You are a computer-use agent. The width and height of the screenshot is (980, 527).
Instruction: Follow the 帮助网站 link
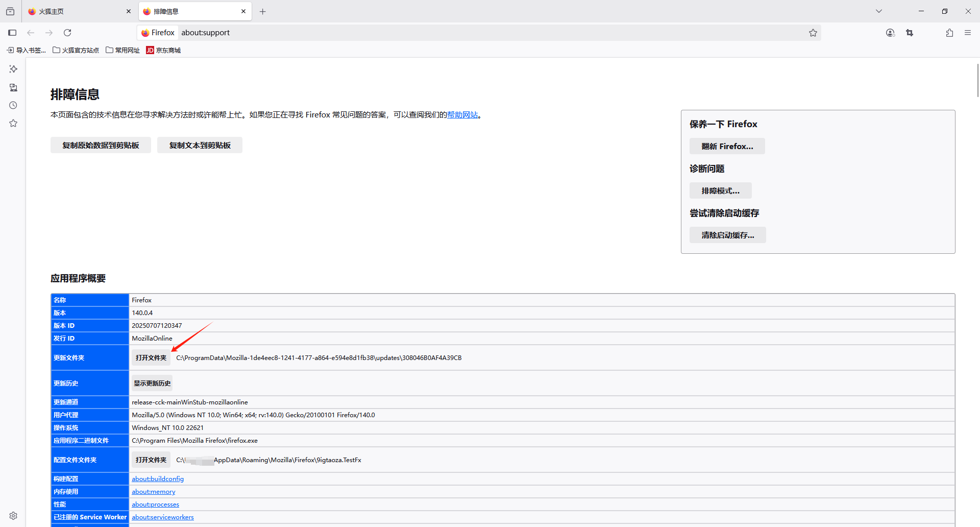[x=462, y=115]
